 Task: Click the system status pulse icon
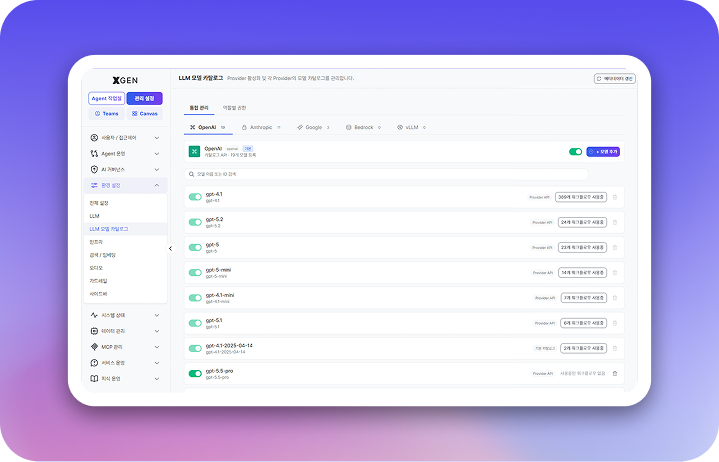(x=94, y=315)
